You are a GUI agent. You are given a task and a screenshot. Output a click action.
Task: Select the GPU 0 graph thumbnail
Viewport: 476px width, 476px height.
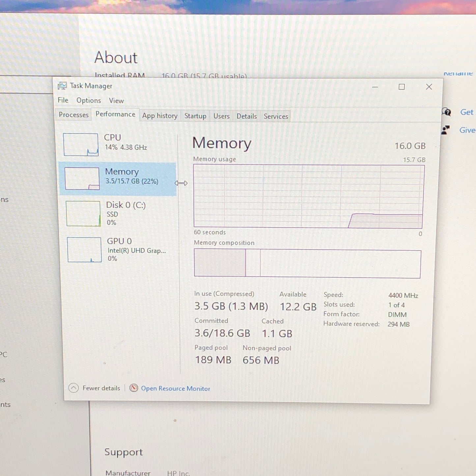tap(84, 250)
